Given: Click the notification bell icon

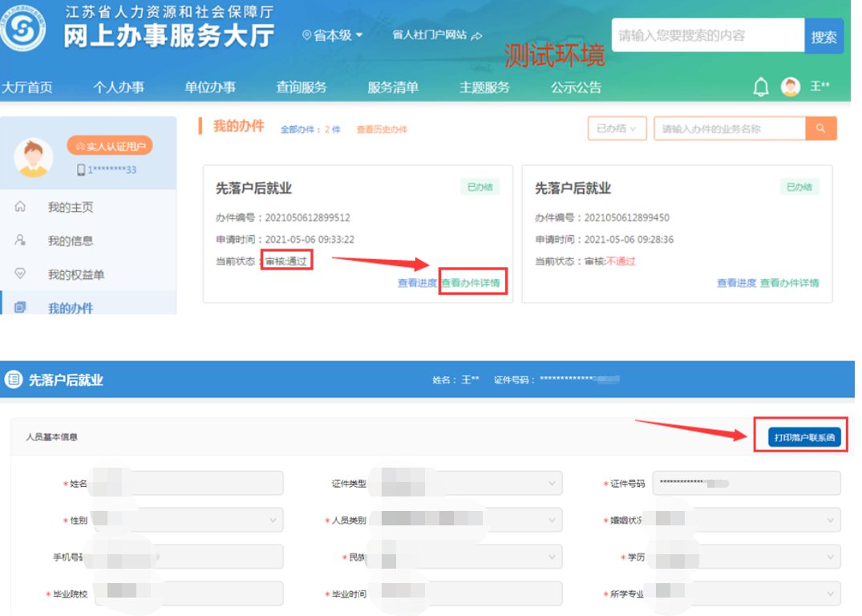Looking at the screenshot, I should click(x=760, y=87).
